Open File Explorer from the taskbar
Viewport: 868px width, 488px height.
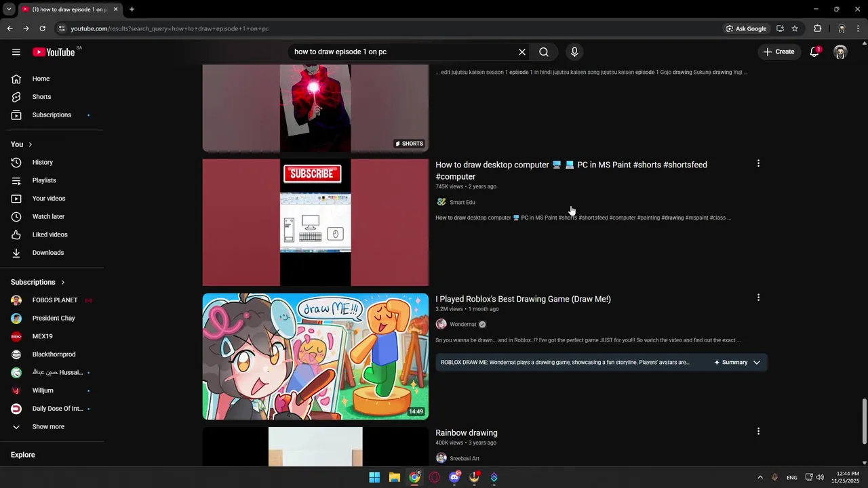395,477
